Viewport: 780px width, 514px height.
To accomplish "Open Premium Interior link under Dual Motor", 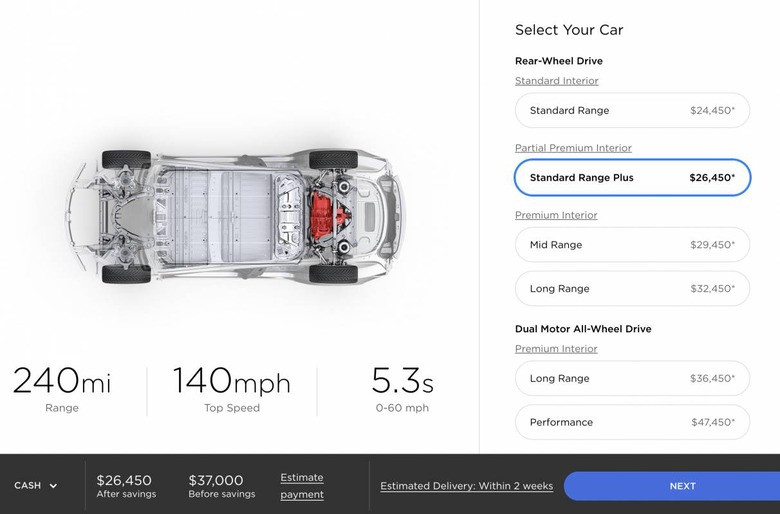I will tap(556, 349).
